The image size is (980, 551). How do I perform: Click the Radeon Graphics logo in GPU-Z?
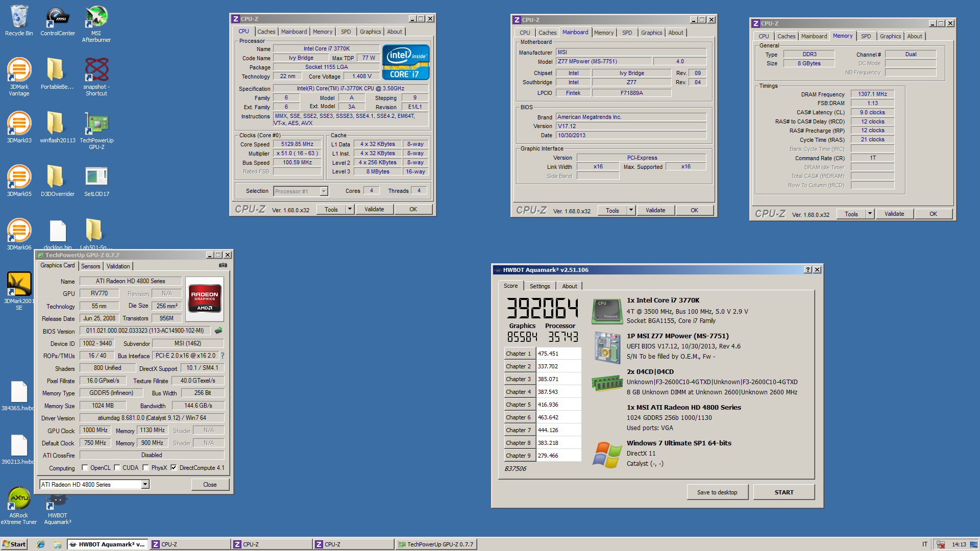point(205,298)
